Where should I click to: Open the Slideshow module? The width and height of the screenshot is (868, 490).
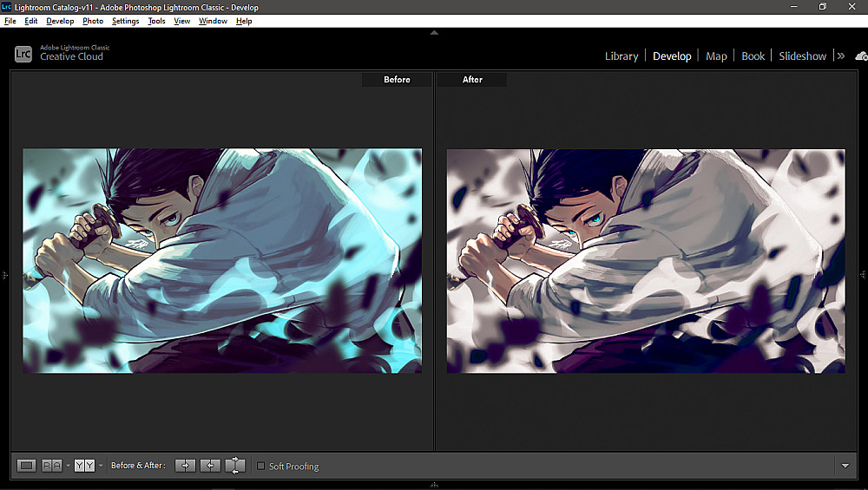click(x=803, y=56)
